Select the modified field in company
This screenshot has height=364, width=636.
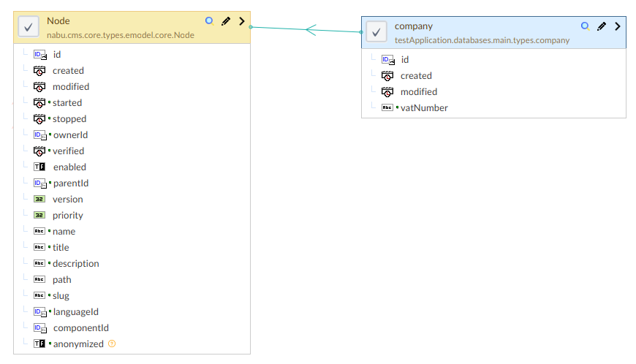pos(419,92)
